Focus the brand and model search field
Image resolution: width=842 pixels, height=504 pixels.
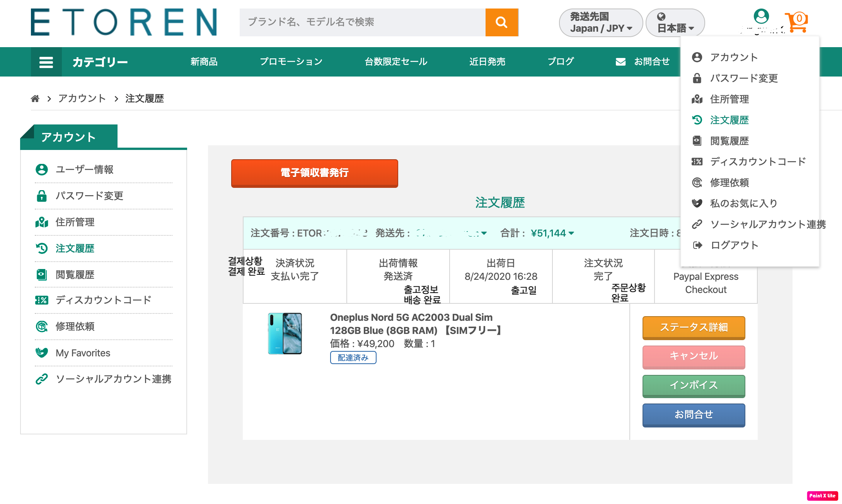click(362, 22)
